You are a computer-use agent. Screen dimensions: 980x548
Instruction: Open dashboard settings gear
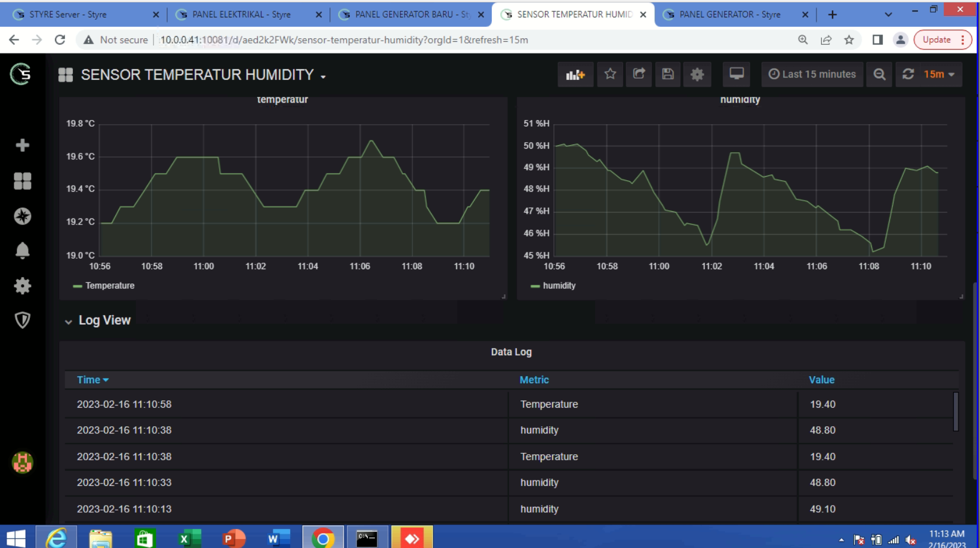coord(697,74)
